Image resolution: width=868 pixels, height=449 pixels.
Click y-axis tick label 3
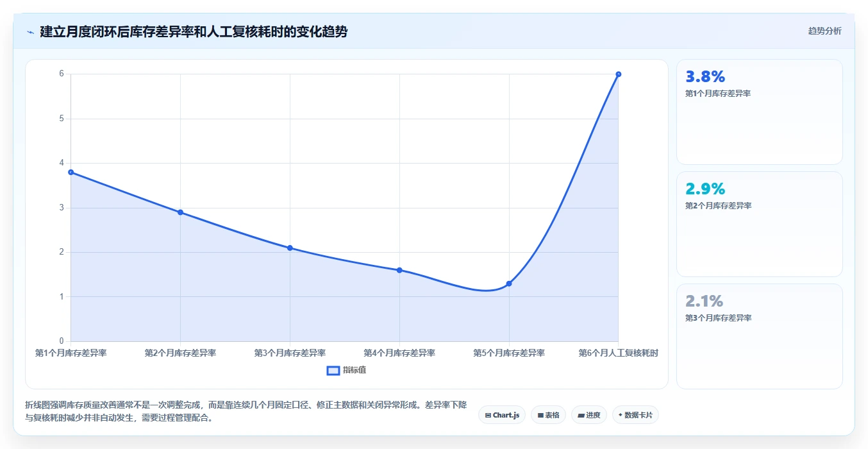[62, 208]
